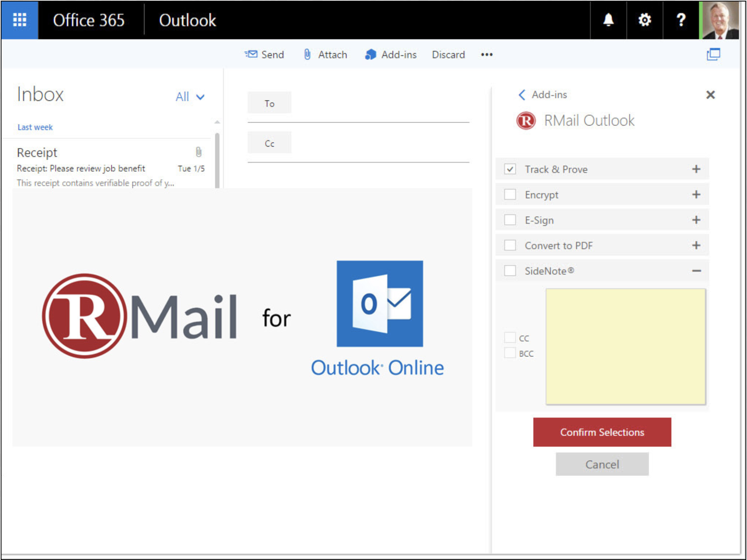Enable the E-Sign checkbox
The width and height of the screenshot is (747, 560).
coord(510,220)
